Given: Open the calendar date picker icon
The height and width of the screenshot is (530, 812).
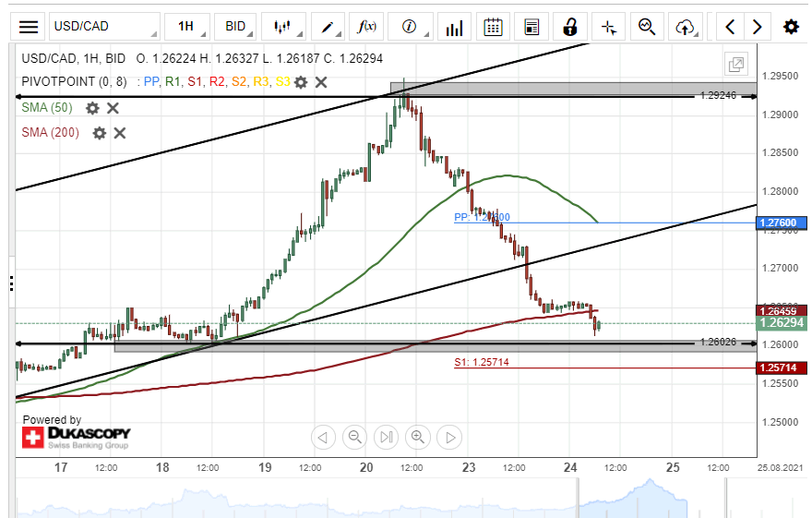Looking at the screenshot, I should coord(493,27).
